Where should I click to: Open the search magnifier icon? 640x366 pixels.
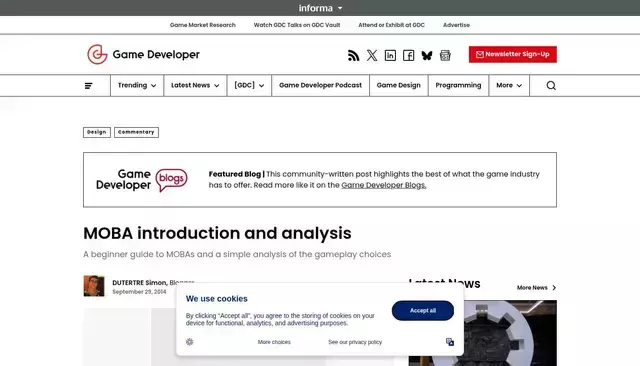tap(551, 85)
